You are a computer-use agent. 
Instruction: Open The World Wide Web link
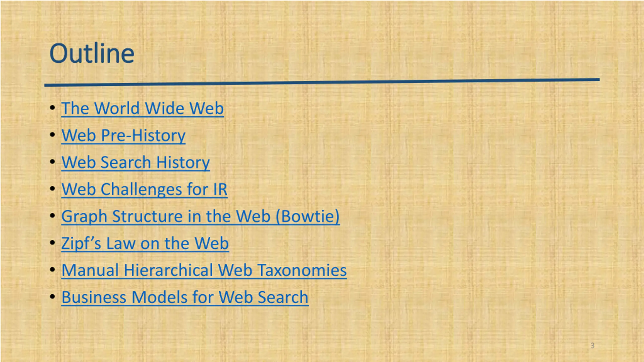[142, 108]
